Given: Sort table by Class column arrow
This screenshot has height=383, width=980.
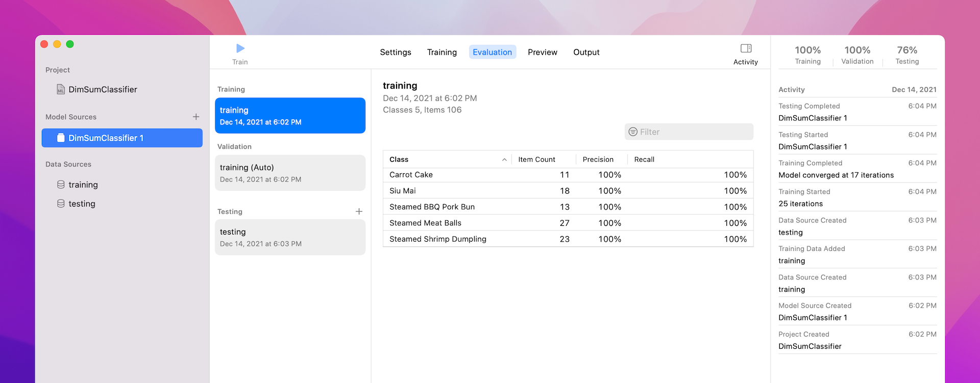Looking at the screenshot, I should coord(504,160).
